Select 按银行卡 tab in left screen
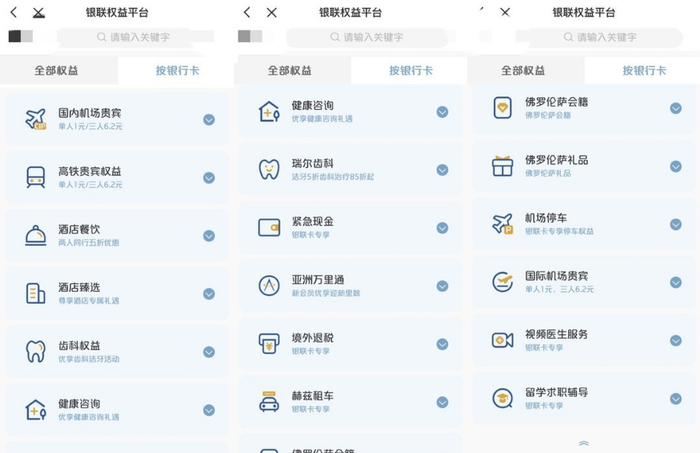 [x=176, y=70]
